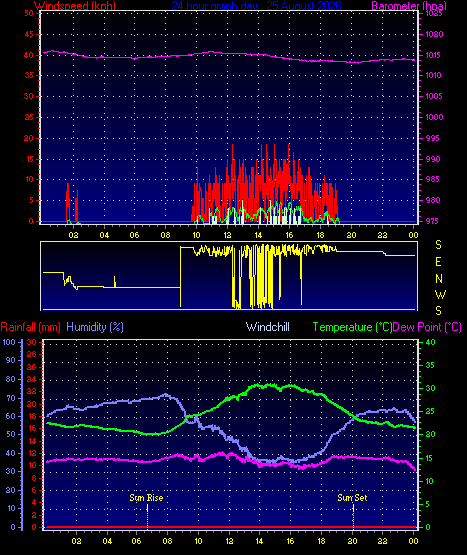The image size is (467, 555).
Task: Click the Barometer (hpa) axis title
Action: click(x=409, y=6)
